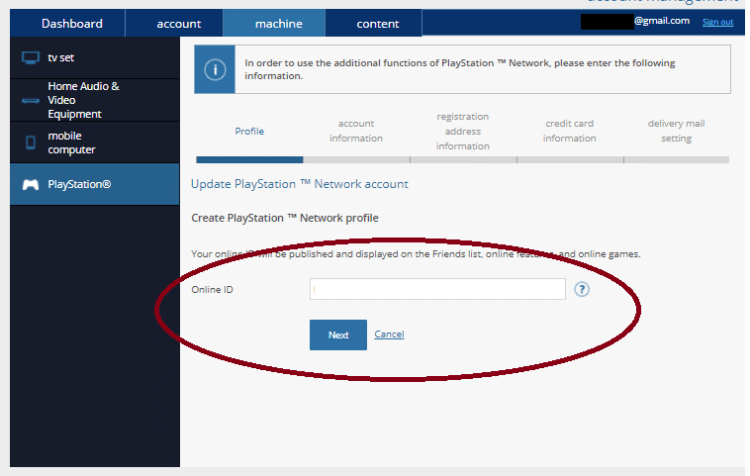Screen dimensions: 750x476
Task: Click the blue Profile progress bar segment
Action: 250,160
